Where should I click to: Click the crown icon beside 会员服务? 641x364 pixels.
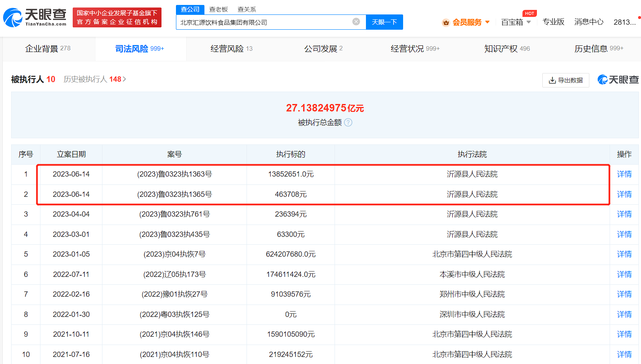point(446,22)
